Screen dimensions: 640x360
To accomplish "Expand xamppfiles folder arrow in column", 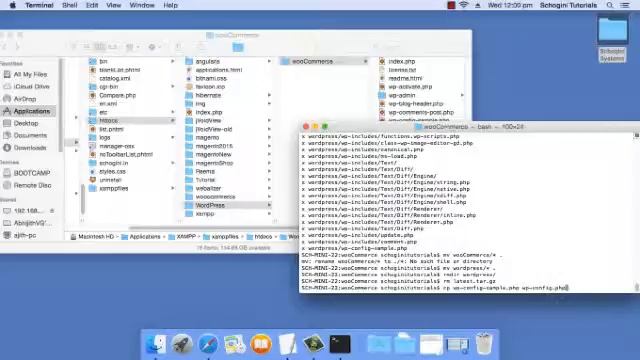I will click(173, 188).
